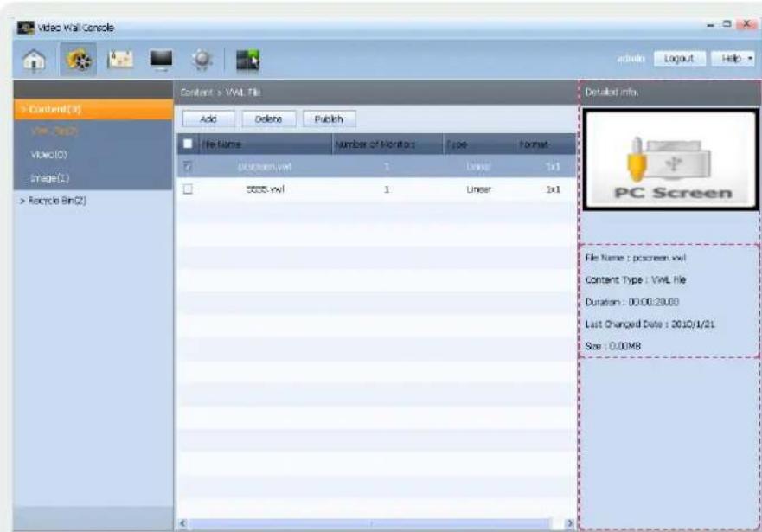
Task: Open the Help dropdown menu
Action: pyautogui.click(x=733, y=59)
